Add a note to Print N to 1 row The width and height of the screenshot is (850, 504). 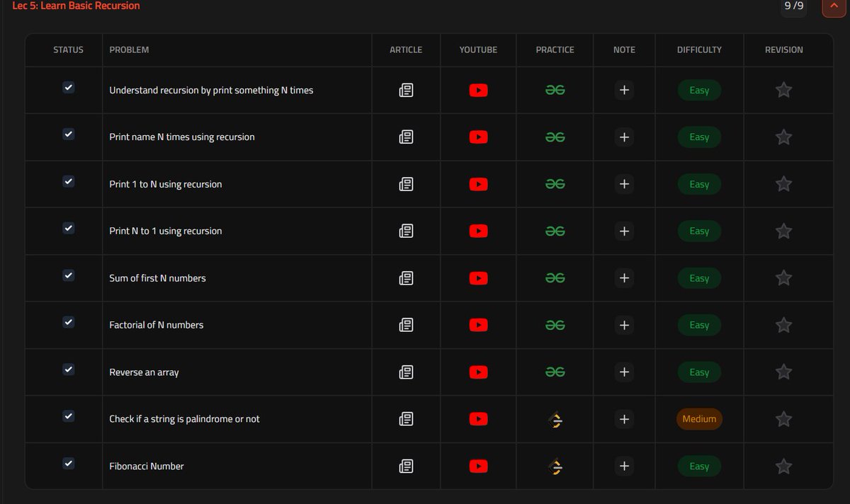click(624, 231)
